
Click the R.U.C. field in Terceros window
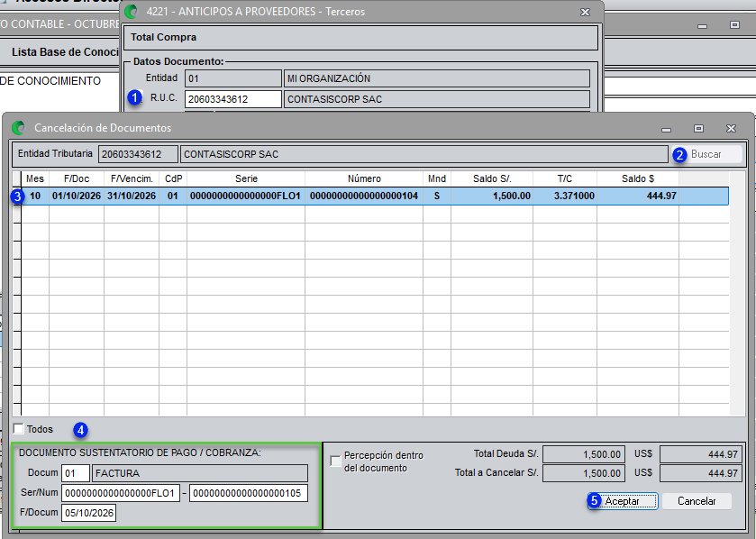(x=232, y=99)
